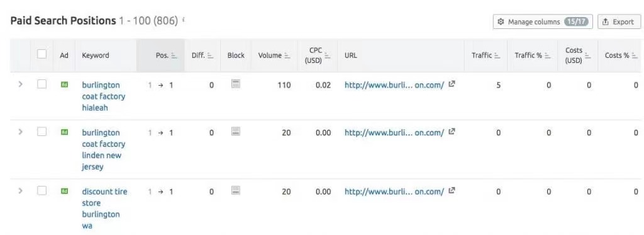Sort by the Costs (USD) column sort icon

click(588, 55)
